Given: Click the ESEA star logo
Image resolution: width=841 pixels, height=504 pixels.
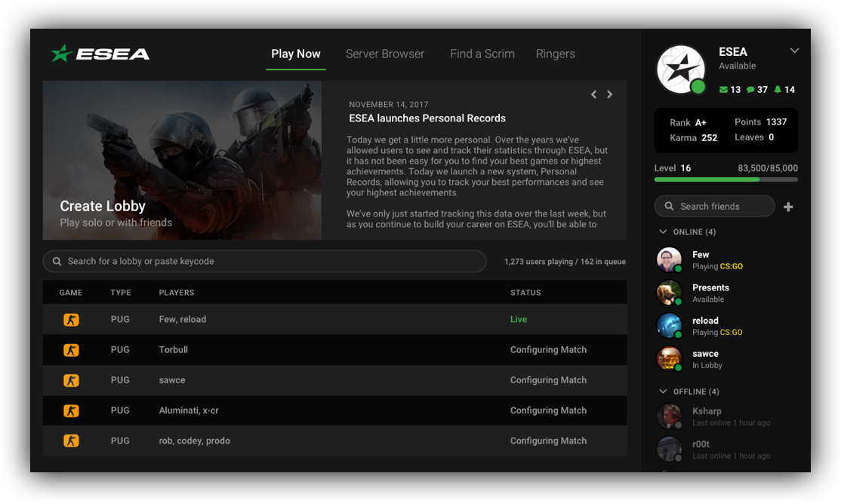Looking at the screenshot, I should coord(100,53).
